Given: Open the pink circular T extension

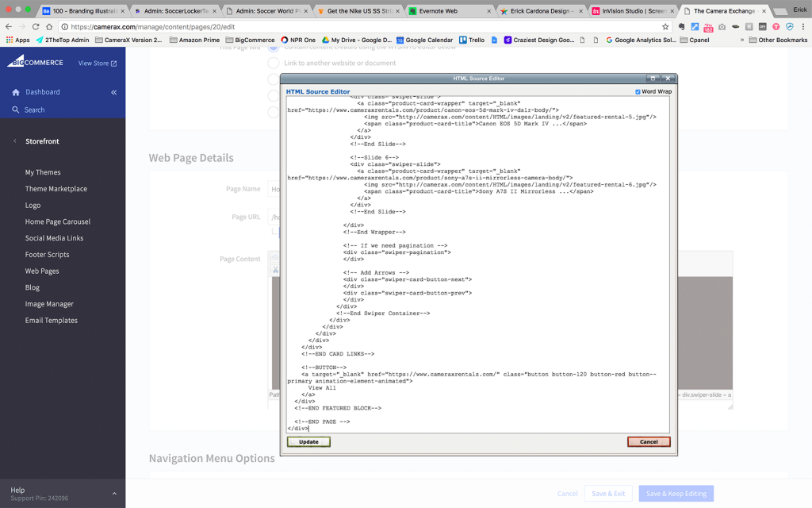Looking at the screenshot, I should pos(776,26).
